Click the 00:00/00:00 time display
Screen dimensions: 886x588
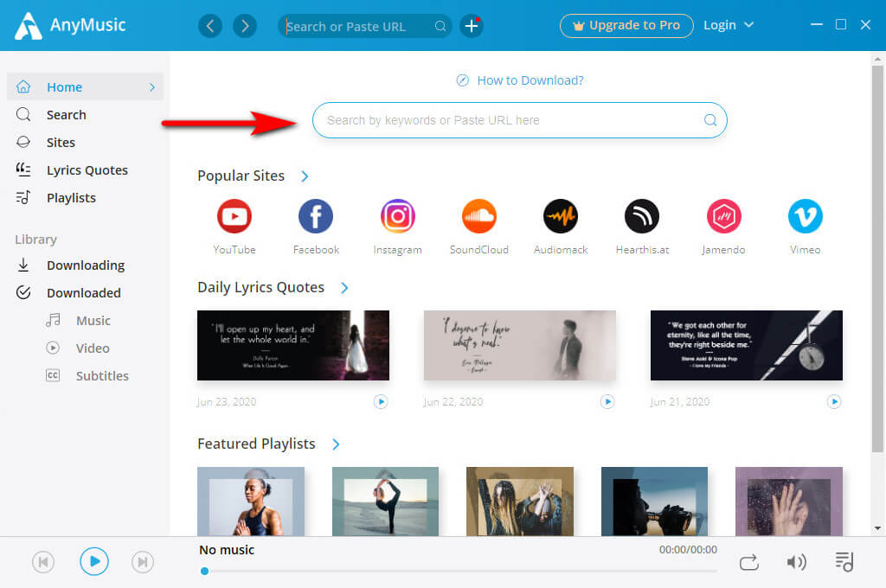click(688, 550)
